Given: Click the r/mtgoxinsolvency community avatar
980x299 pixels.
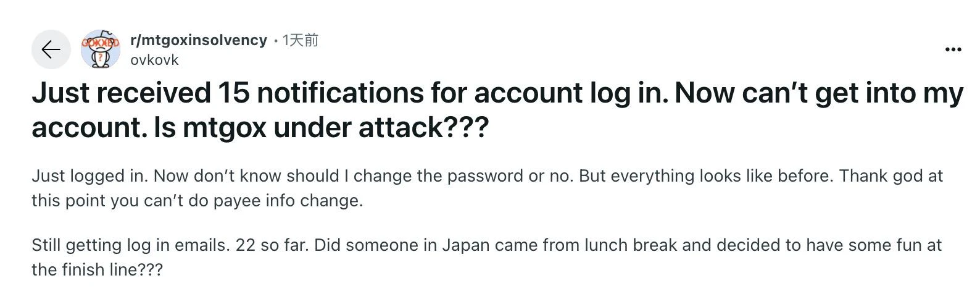Looking at the screenshot, I should click(100, 49).
